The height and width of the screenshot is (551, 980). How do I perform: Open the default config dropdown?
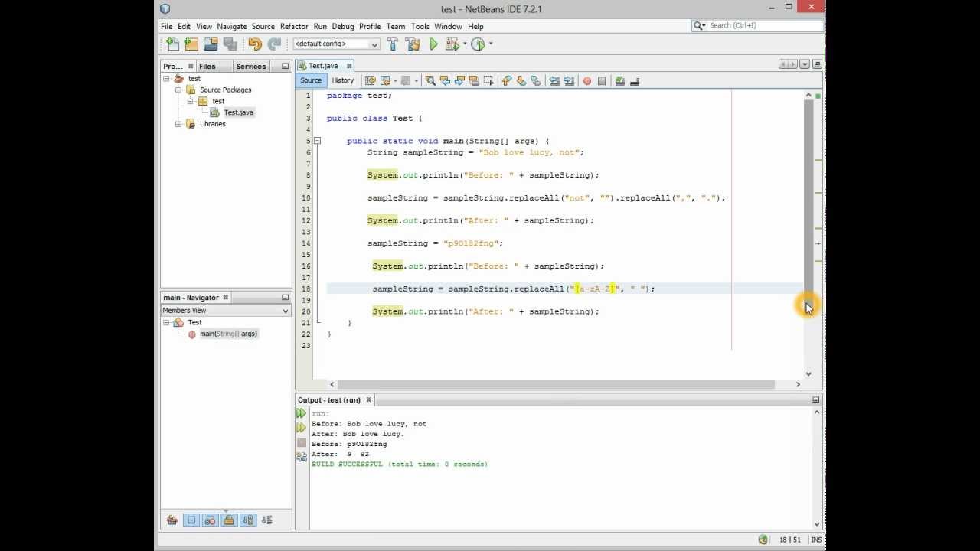coord(336,44)
